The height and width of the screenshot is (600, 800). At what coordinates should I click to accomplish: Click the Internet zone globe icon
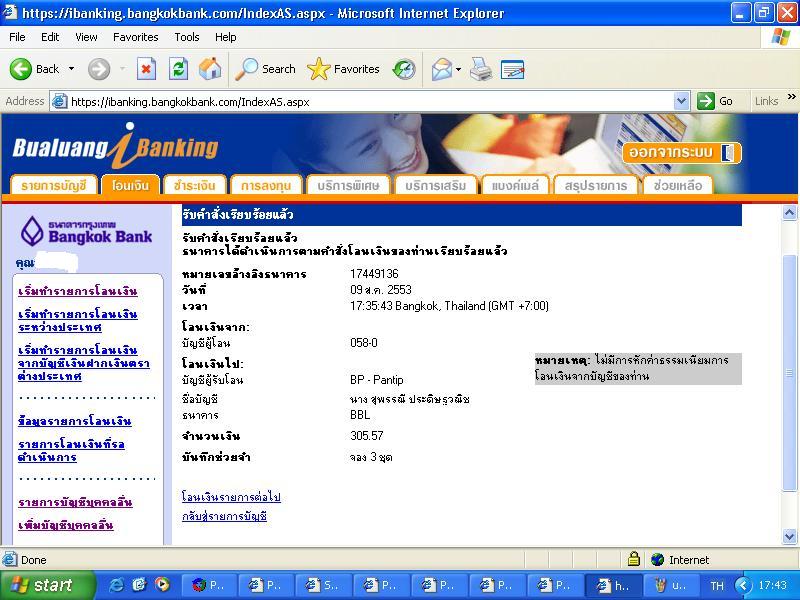[x=657, y=560]
